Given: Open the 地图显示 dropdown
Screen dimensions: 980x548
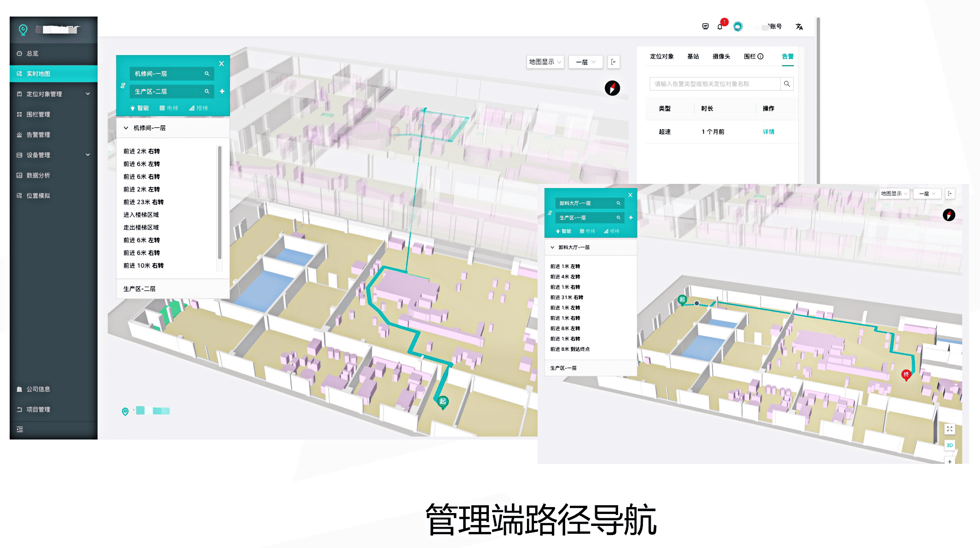Looking at the screenshot, I should click(545, 62).
